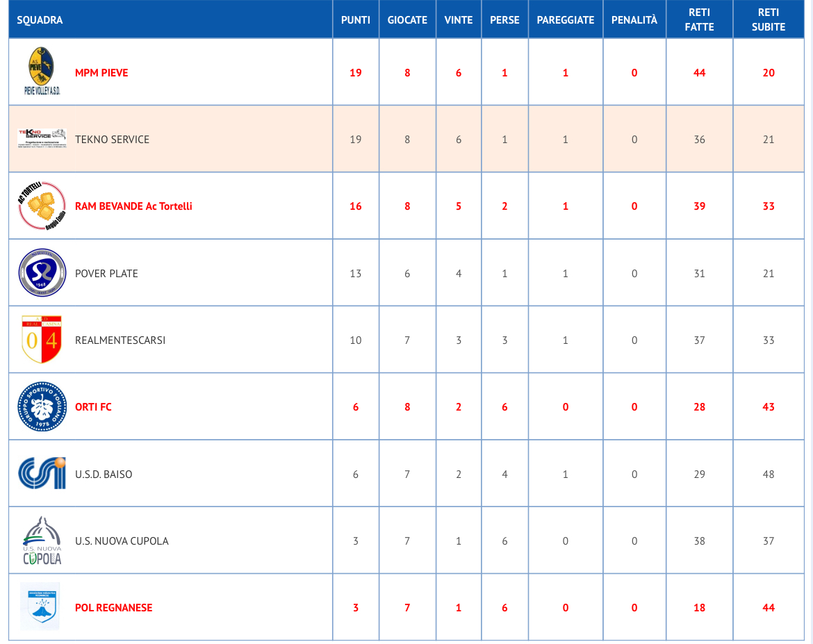Click Tekno Service's goals scored value 36
The width and height of the screenshot is (813, 644).
700,140
